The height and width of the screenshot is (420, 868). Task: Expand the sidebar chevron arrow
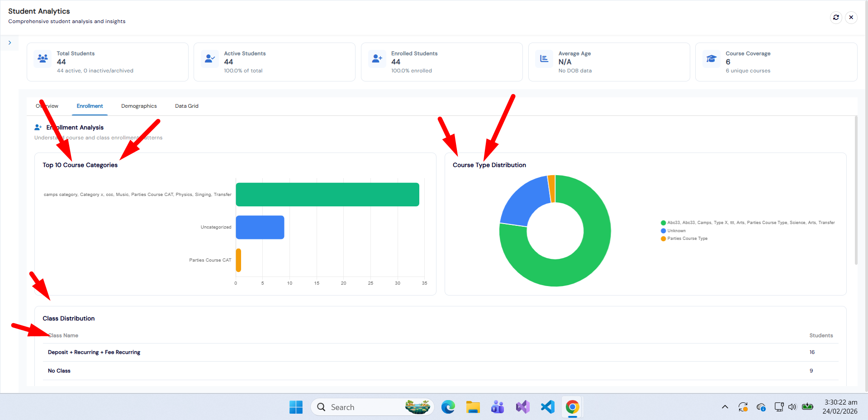tap(9, 43)
